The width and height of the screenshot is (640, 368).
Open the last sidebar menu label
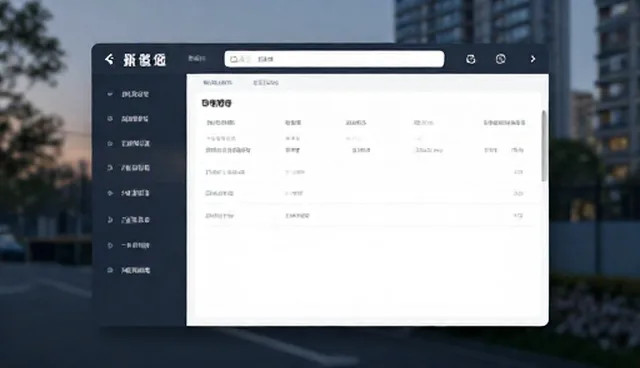point(136,270)
